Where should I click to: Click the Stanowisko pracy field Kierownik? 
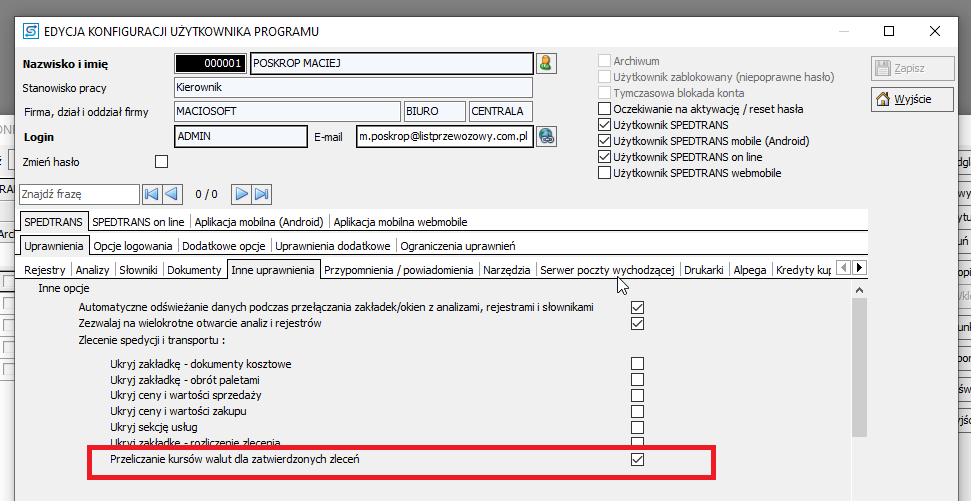(x=354, y=87)
